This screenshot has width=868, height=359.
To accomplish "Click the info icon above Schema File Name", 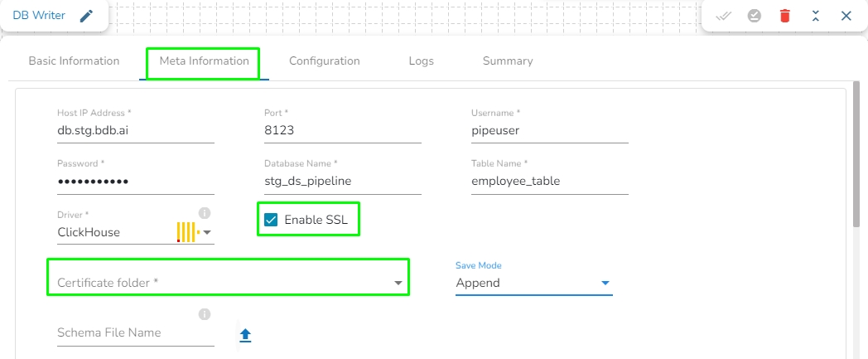I will point(205,314).
